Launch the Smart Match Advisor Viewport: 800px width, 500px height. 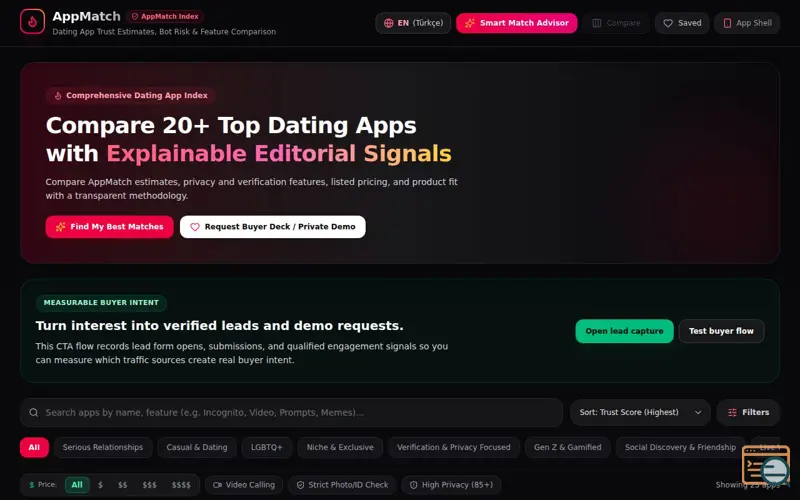tap(516, 23)
